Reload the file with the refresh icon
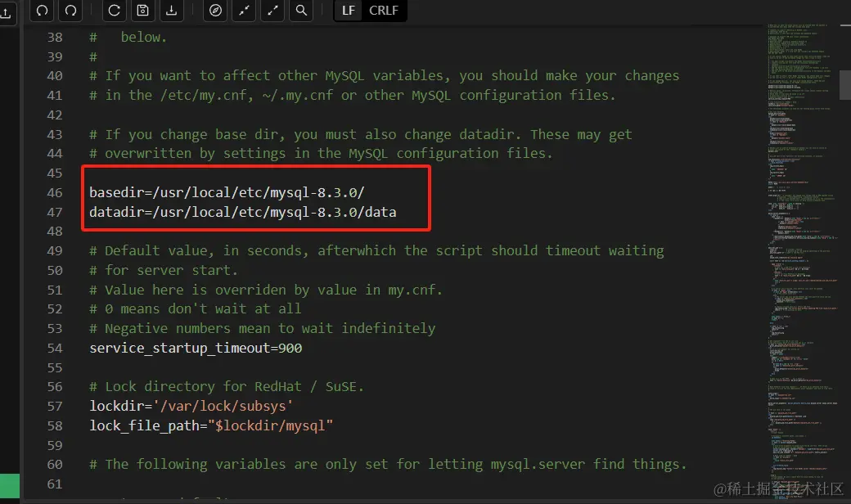Viewport: 851px width, 504px height. [x=114, y=11]
